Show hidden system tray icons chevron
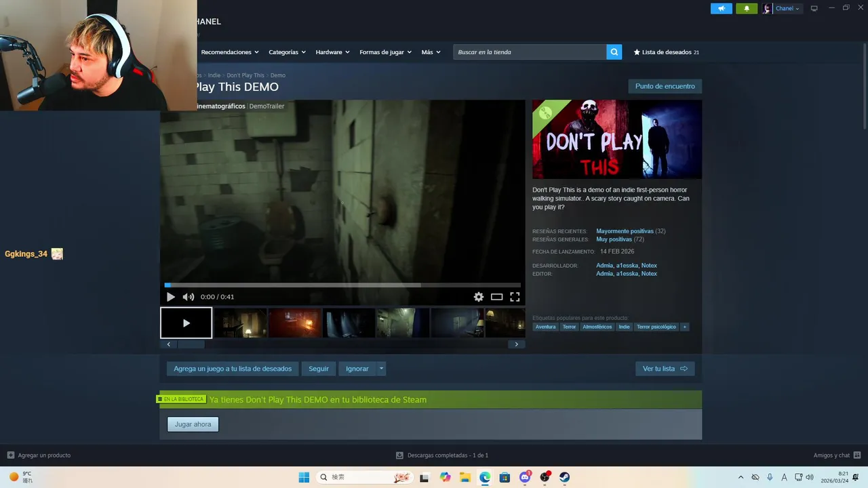This screenshot has width=868, height=488. click(741, 477)
